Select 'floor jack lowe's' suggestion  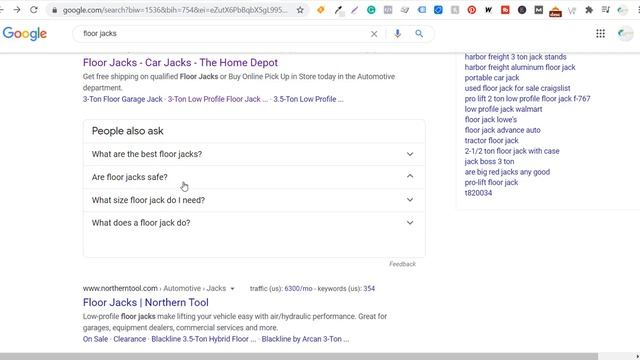click(491, 120)
